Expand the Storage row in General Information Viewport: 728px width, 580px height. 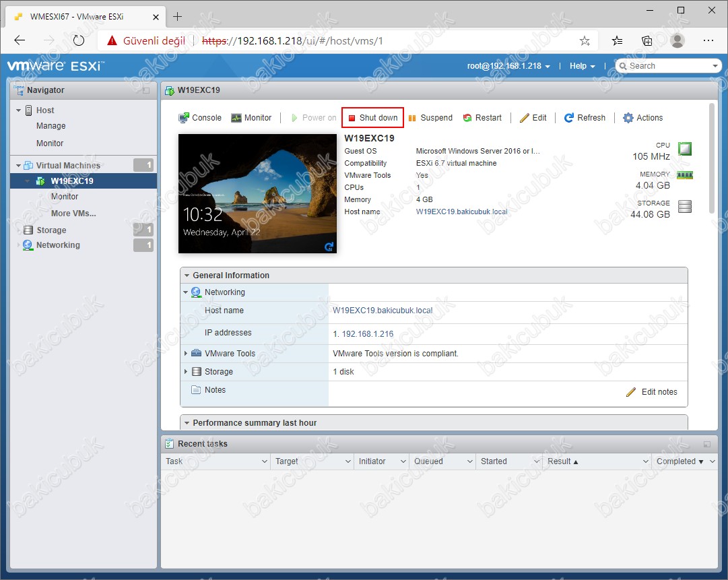pyautogui.click(x=186, y=372)
